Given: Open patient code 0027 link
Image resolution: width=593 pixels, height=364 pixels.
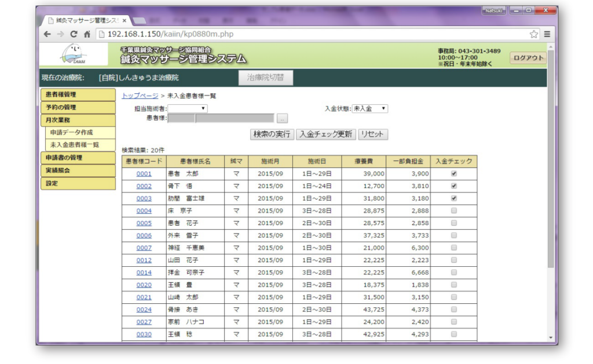Looking at the screenshot, I should click(x=144, y=322).
